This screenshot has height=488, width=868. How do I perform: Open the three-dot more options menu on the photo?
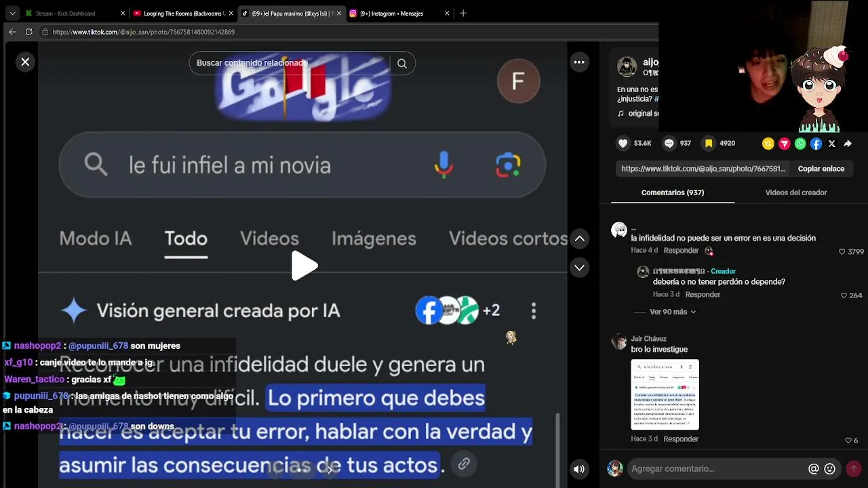click(579, 62)
